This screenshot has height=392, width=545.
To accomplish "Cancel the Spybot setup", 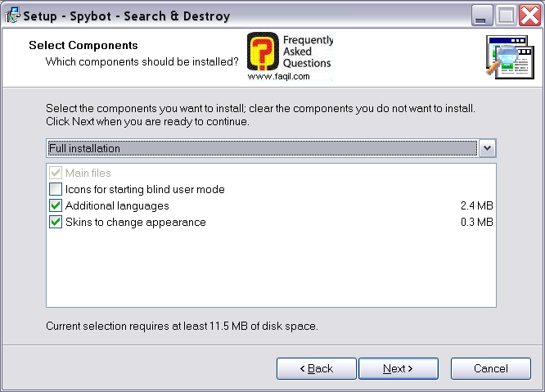I will click(491, 368).
